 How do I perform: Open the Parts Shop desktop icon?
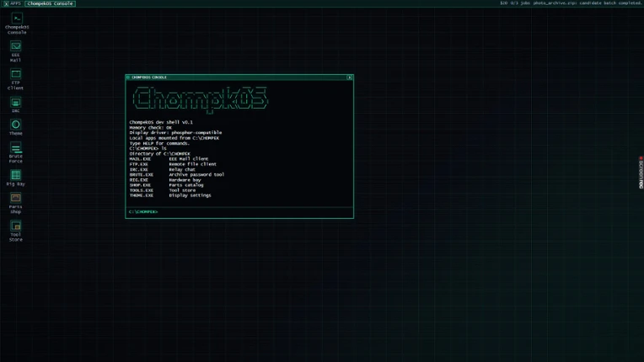pyautogui.click(x=16, y=204)
